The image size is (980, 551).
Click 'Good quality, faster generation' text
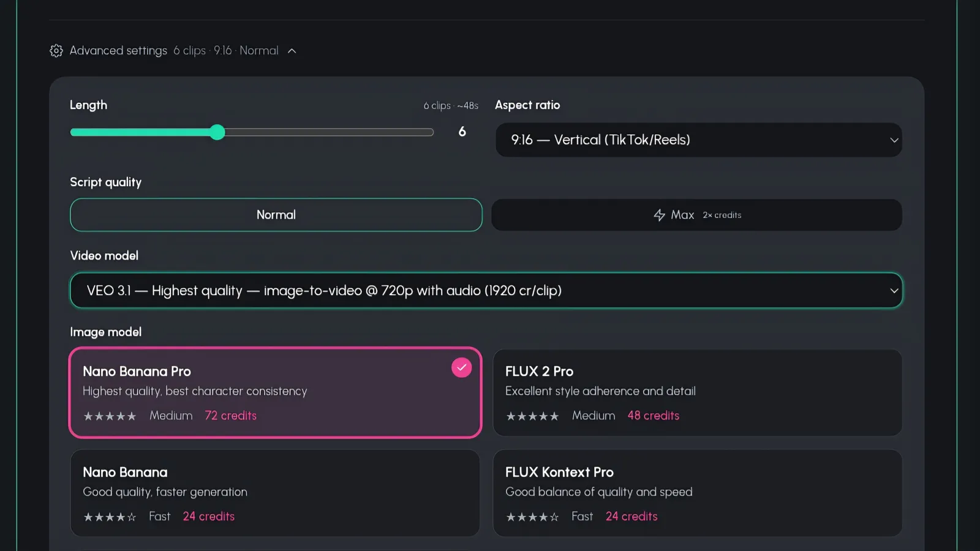165,492
